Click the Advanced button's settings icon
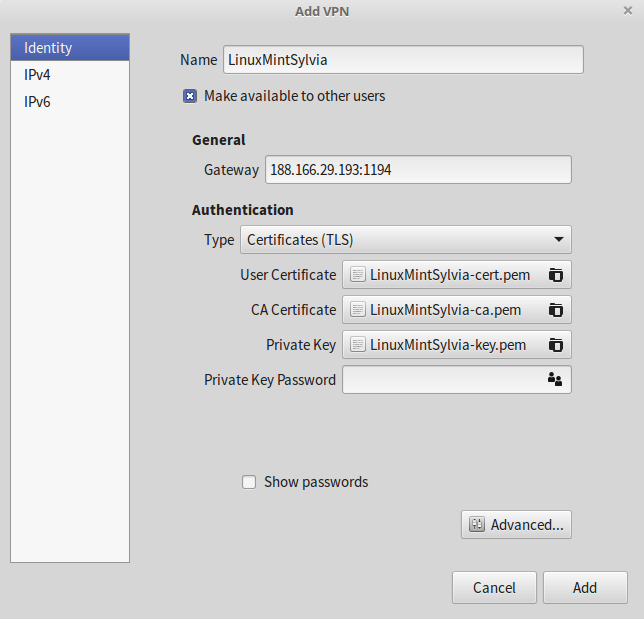 point(477,525)
